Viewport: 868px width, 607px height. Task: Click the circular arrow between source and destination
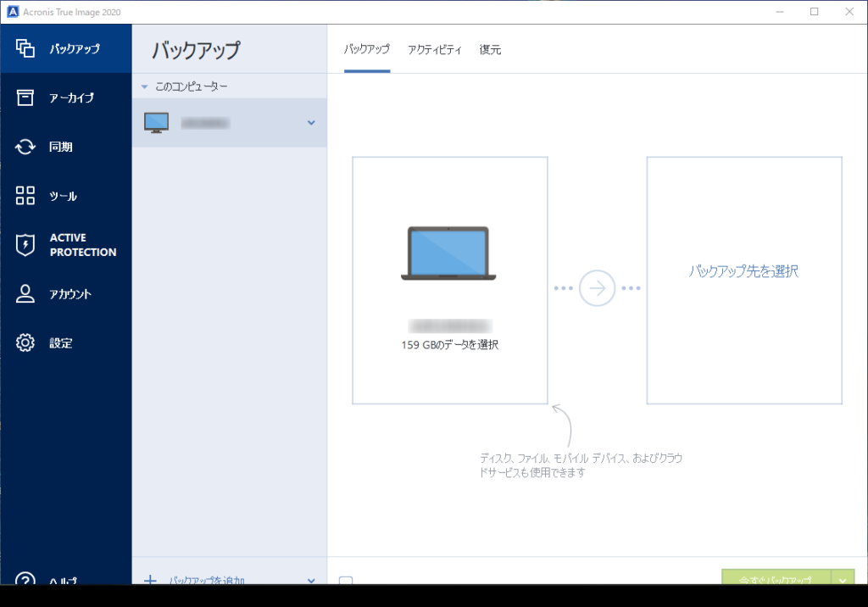pyautogui.click(x=597, y=288)
